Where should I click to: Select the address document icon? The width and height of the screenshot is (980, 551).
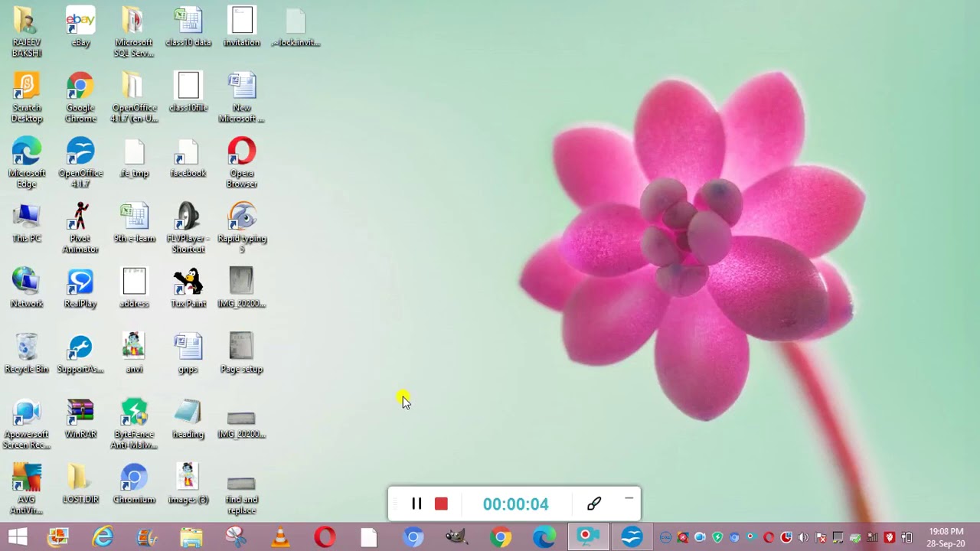tap(134, 287)
